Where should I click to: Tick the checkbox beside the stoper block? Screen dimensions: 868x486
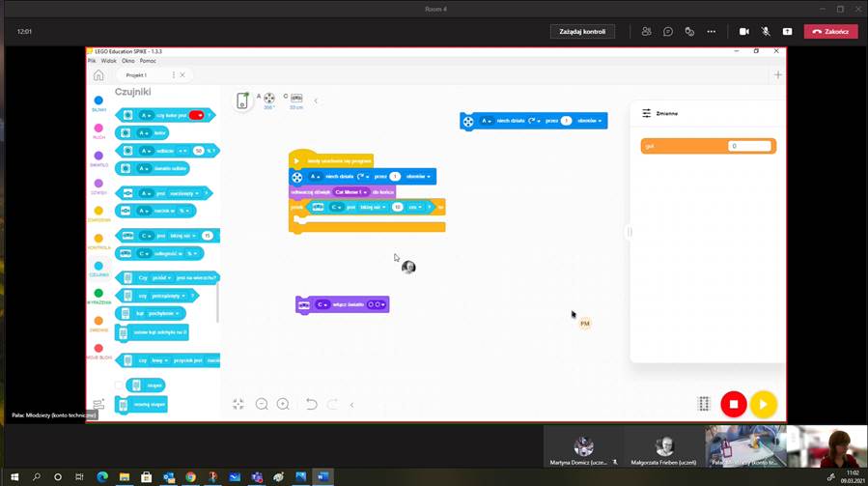[x=119, y=386]
